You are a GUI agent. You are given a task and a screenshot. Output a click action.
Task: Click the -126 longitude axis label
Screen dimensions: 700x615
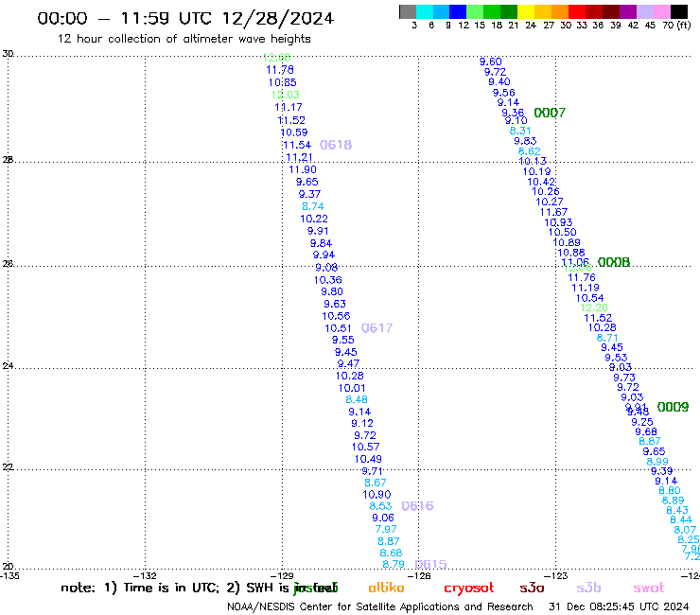tap(419, 575)
